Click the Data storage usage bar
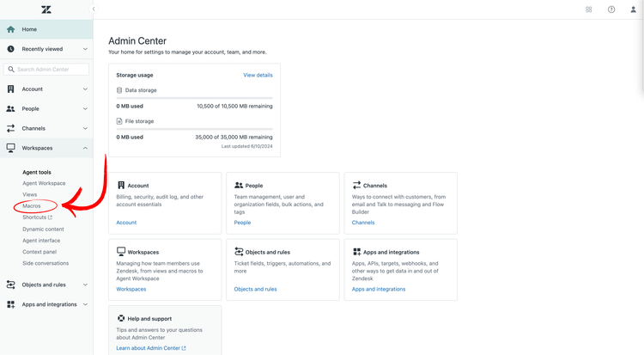Screen dimensions: 644x355 (194, 98)
